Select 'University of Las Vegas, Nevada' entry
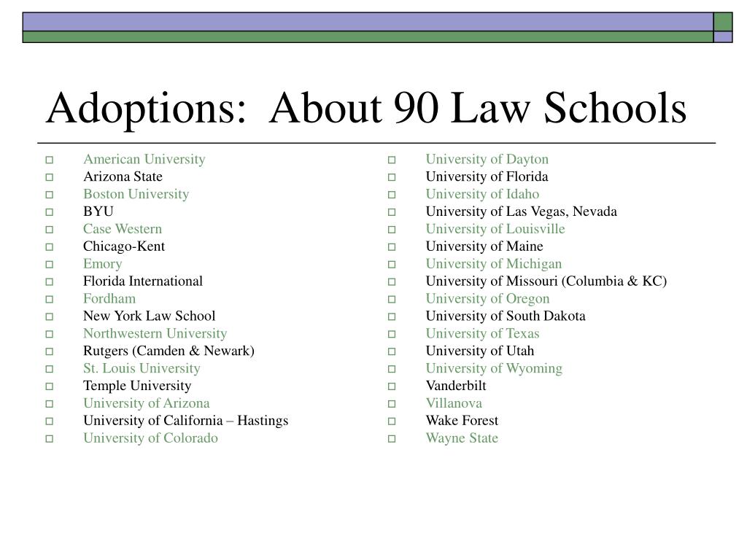Viewport: 747px width, 560px height. pyautogui.click(x=521, y=211)
